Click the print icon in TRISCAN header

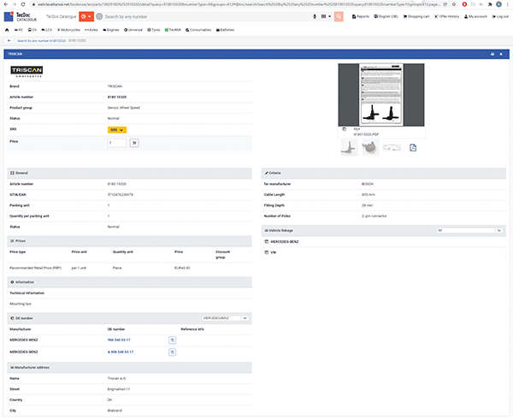pyautogui.click(x=492, y=53)
